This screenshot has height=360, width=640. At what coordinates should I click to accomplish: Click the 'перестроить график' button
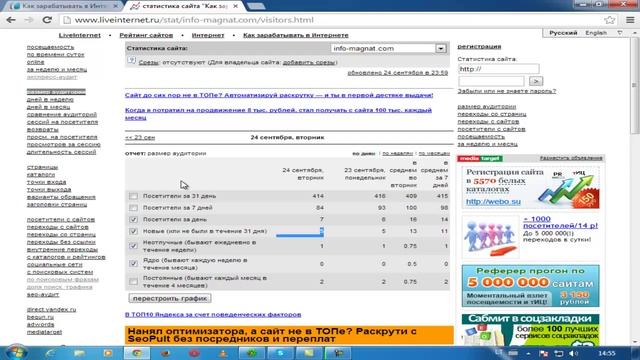(x=170, y=298)
